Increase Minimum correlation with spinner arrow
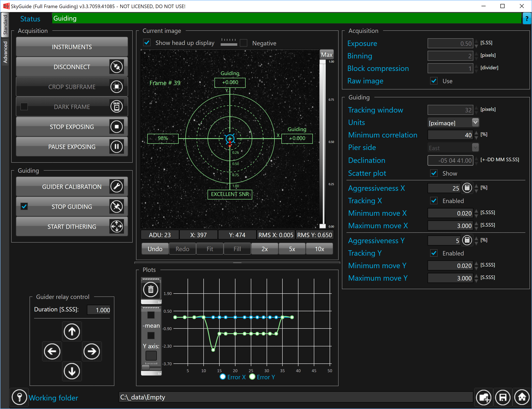 [476, 133]
